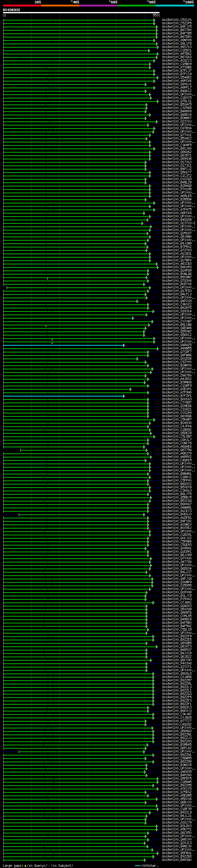Click the UniRef100_Q2HED6 entry

[x=177, y=406]
